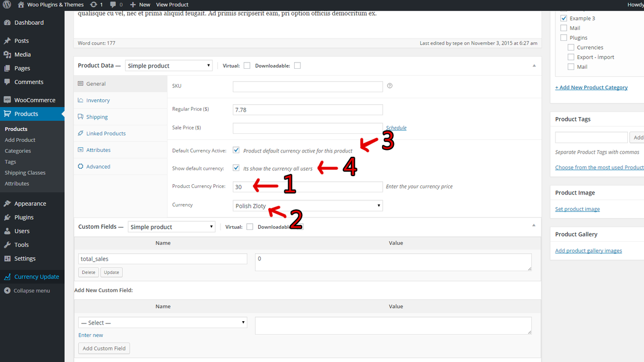This screenshot has width=644, height=362.
Task: Click the Posts pin icon in sidebar
Action: 8,41
